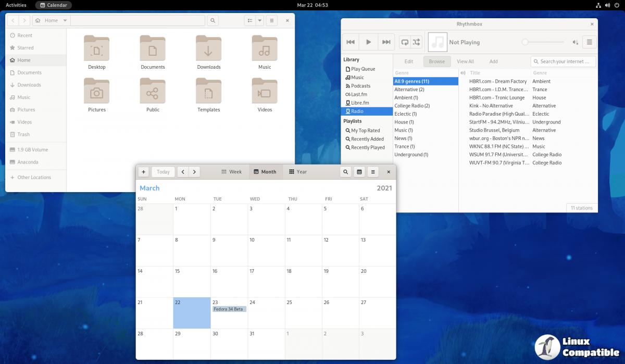Expand the Home path dropdown

pyautogui.click(x=65, y=20)
